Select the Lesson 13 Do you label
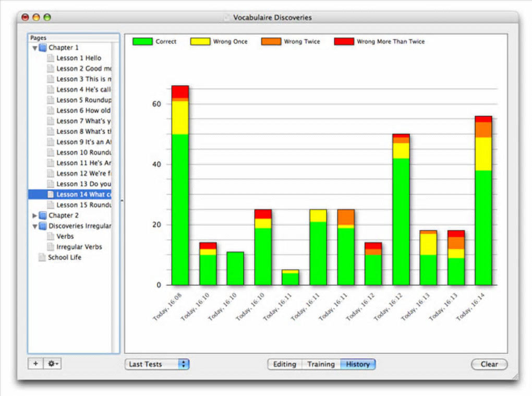The image size is (532, 396). (84, 184)
